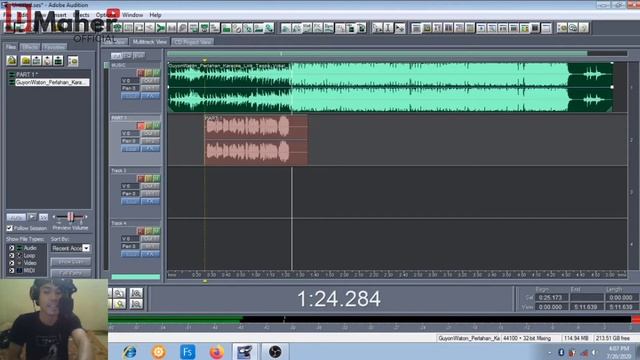Toggle the MIDI file type filter

point(11,270)
